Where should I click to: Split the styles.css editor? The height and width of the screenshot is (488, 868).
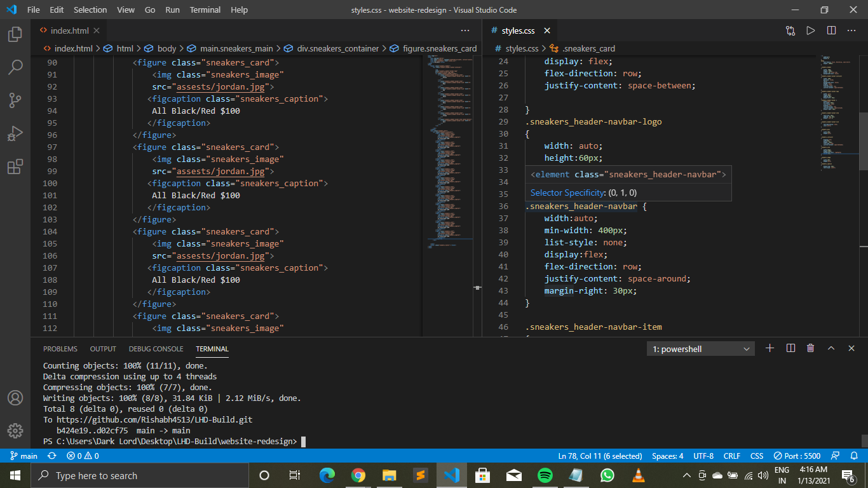(x=831, y=30)
